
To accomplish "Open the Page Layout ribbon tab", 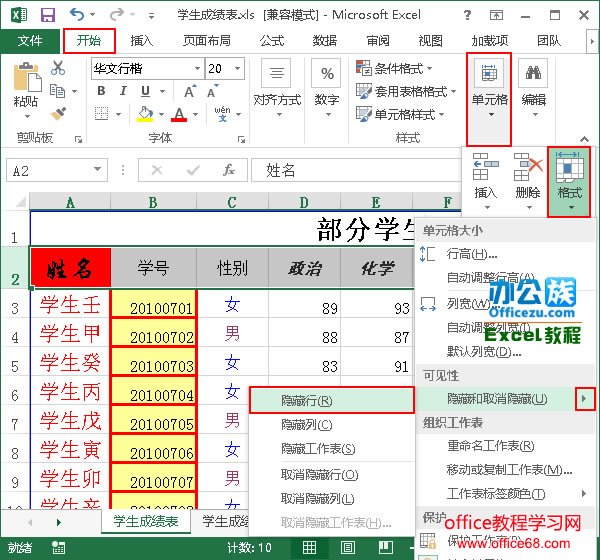I will point(206,41).
